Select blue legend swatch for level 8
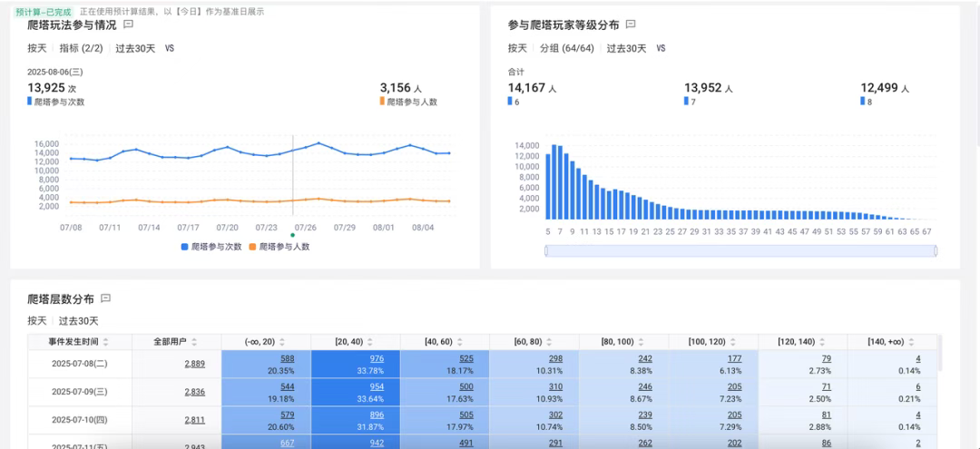 tap(863, 102)
